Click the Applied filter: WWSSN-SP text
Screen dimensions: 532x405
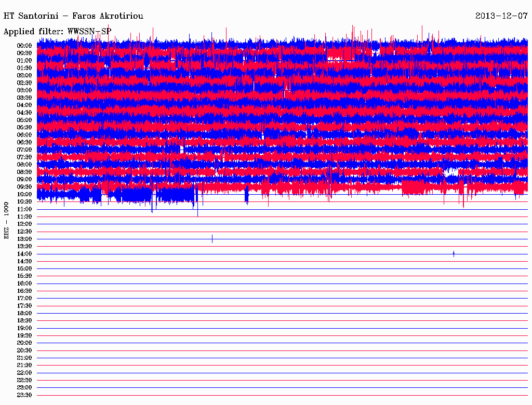(x=57, y=31)
